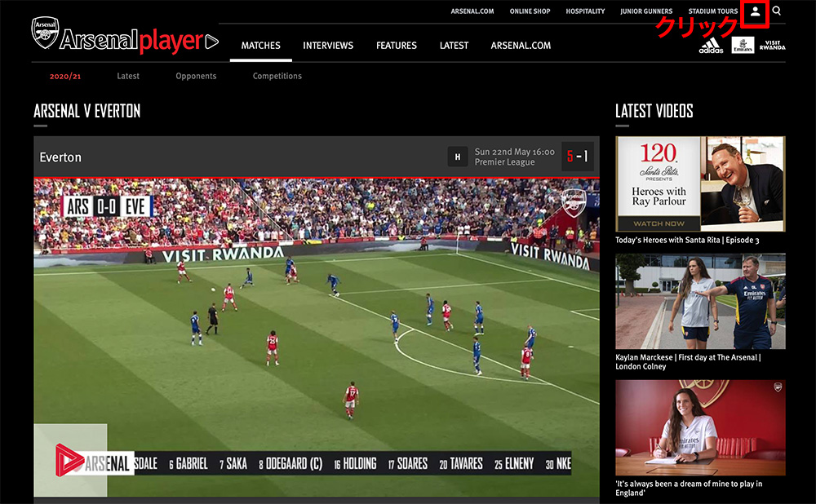Click the Arsenal Player logo
This screenshot has width=816, height=504.
click(x=125, y=37)
